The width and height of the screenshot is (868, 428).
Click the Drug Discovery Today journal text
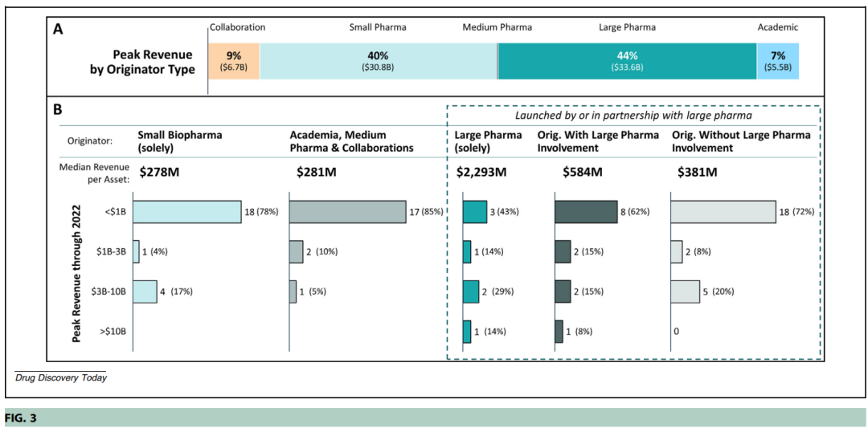[61, 377]
